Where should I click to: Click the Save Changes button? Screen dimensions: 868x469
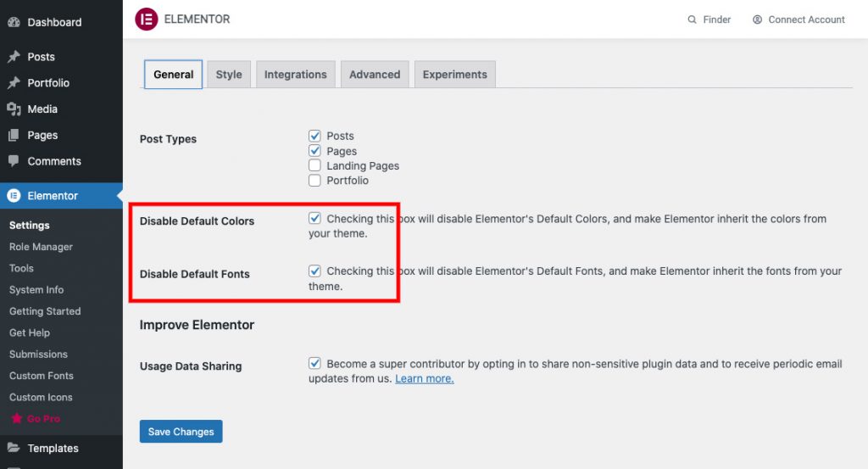point(181,432)
